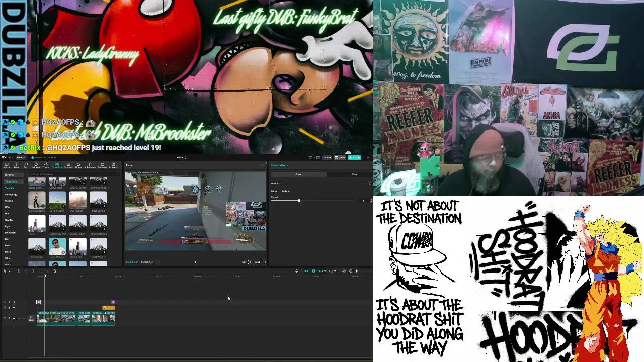The height and width of the screenshot is (362, 644).
Task: Open the Captions tab
Action: tap(68, 166)
